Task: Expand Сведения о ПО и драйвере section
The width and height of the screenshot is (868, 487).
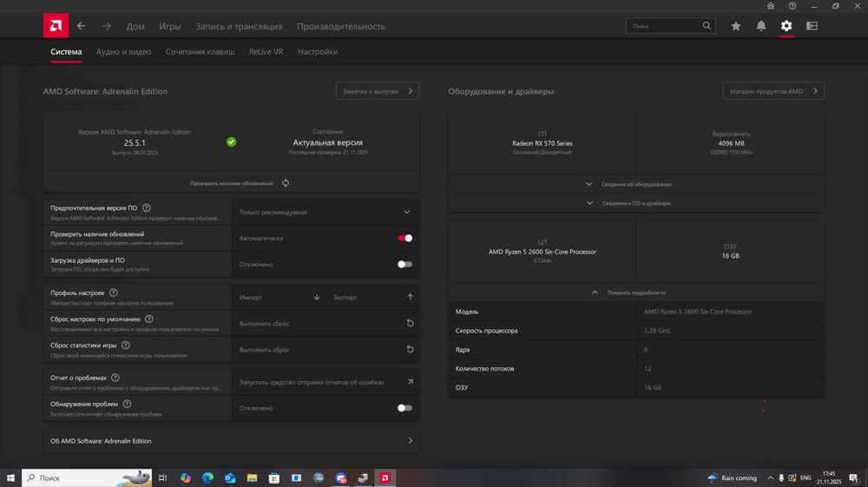Action: click(x=636, y=203)
